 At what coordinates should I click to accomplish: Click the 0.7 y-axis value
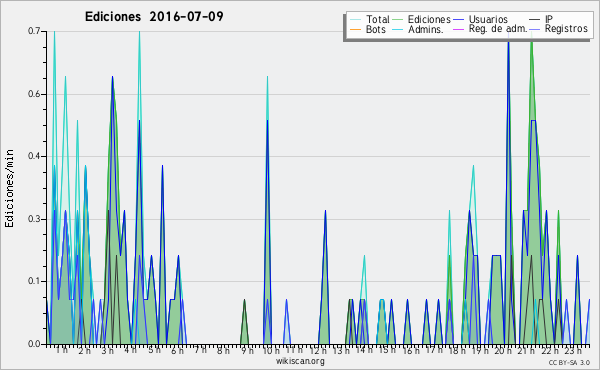pos(34,31)
